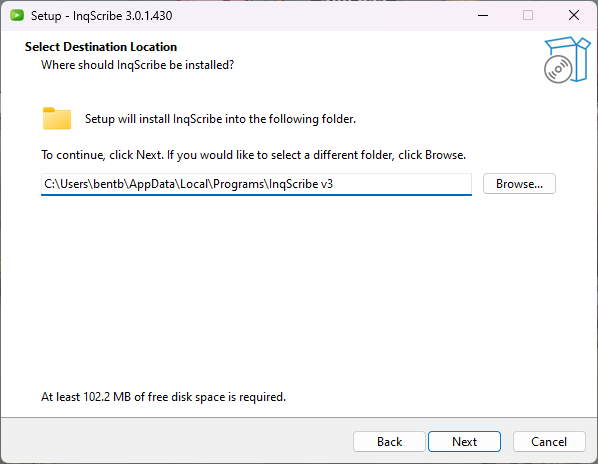598x464 pixels.
Task: Click the green InqScribe app icon in title bar
Action: pos(17,16)
